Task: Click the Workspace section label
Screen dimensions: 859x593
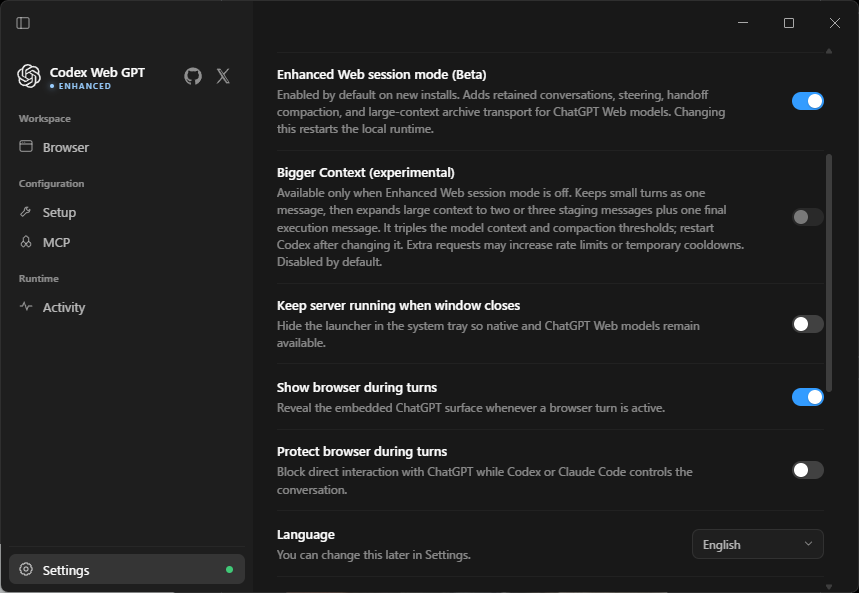Action: [44, 118]
